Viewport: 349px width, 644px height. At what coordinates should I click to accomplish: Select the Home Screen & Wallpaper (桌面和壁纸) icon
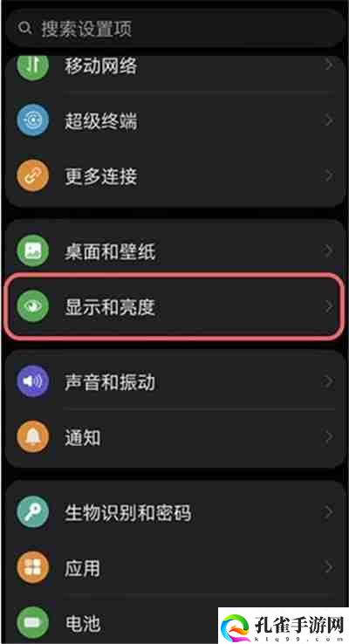(33, 250)
